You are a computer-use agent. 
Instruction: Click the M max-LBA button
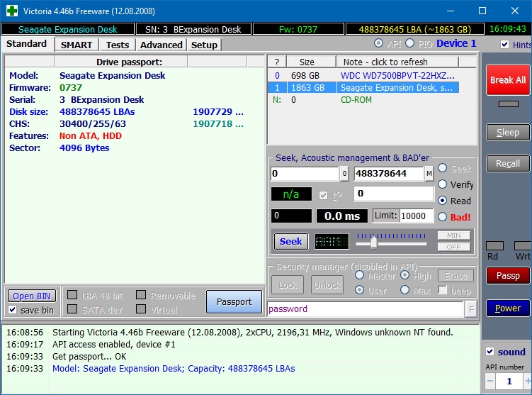[429, 174]
